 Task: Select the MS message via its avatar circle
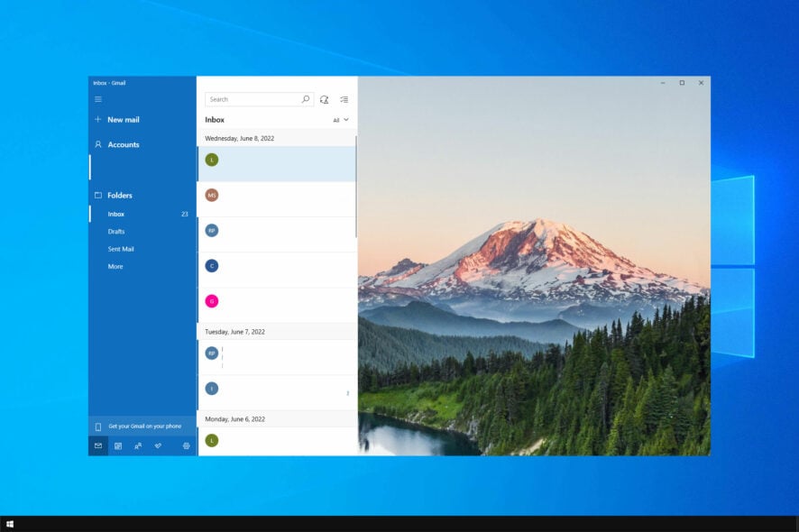tap(212, 195)
